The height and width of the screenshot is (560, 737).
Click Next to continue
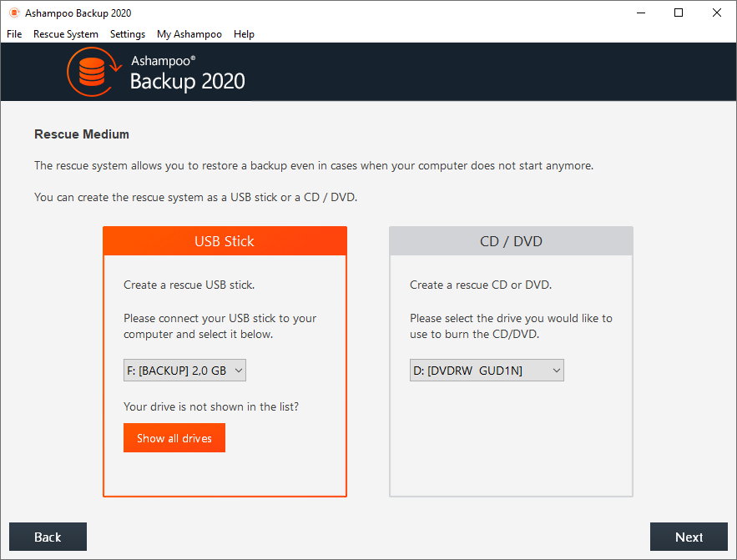tap(689, 537)
